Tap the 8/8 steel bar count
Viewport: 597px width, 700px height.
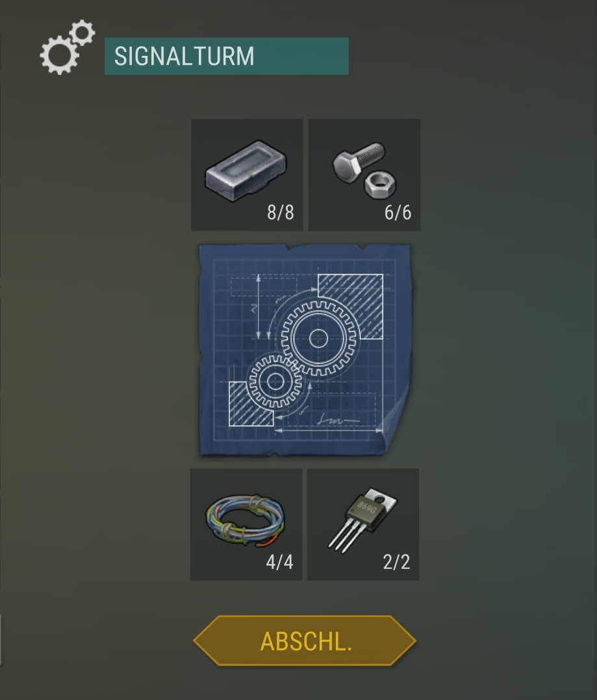point(281,212)
